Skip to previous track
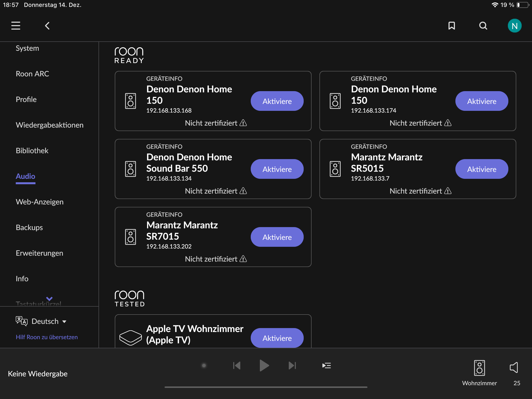532x399 pixels. click(x=237, y=366)
